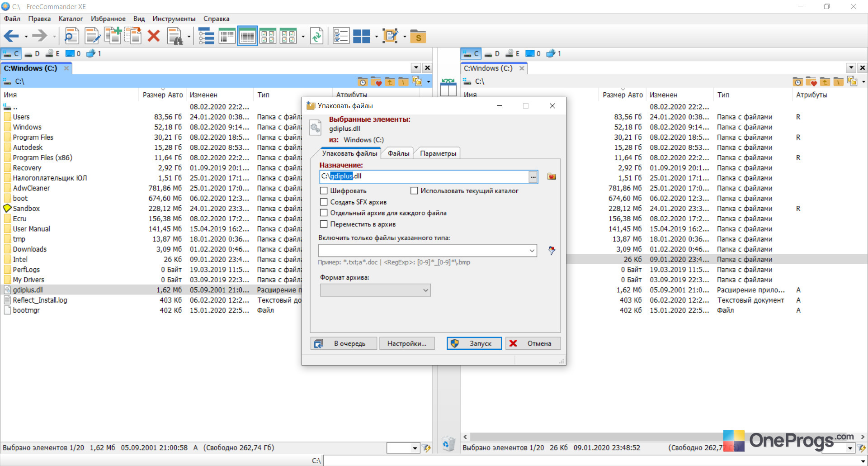Go to parent folder in the right panel

point(825,82)
